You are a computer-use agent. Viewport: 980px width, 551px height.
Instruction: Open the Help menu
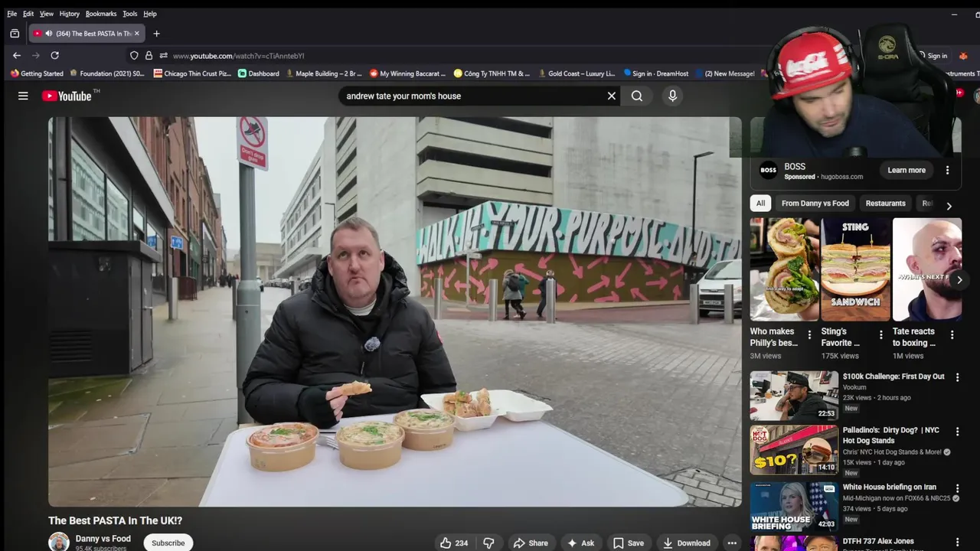pyautogui.click(x=150, y=14)
